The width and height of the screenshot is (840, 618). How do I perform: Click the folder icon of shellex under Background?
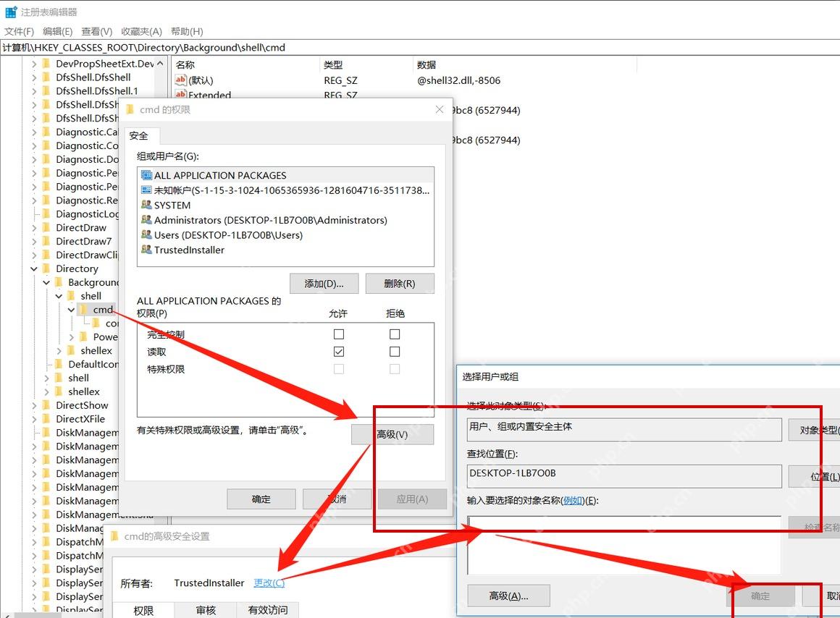(x=71, y=350)
